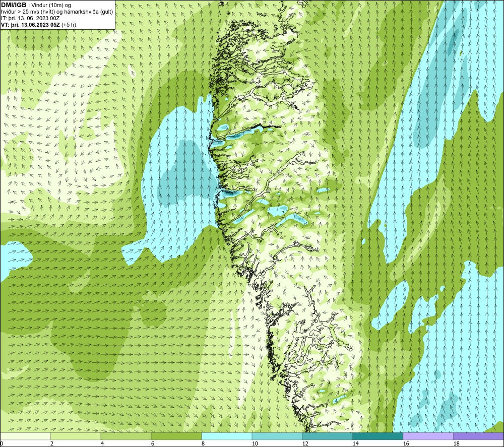Click the light green 2–4 m/s legend swatch
504x447 pixels.
pos(76,436)
